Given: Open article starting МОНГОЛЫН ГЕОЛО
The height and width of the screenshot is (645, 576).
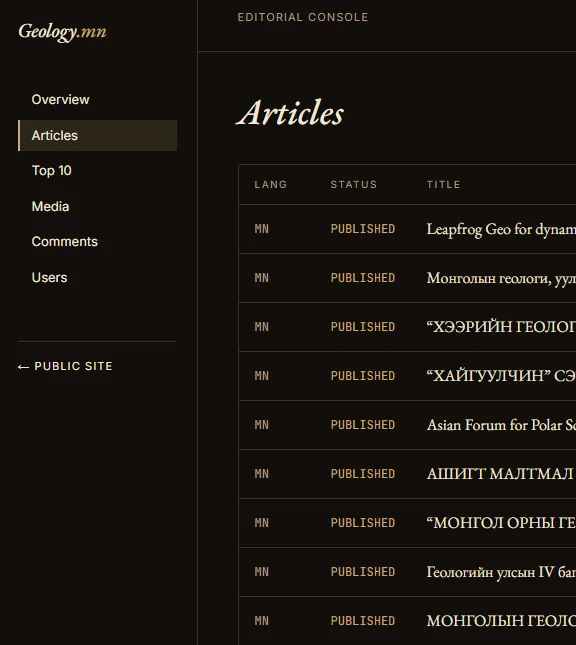Looking at the screenshot, I should click(x=501, y=621).
